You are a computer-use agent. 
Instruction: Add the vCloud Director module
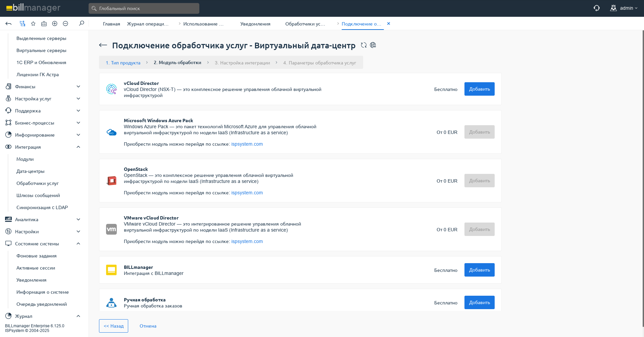click(479, 89)
